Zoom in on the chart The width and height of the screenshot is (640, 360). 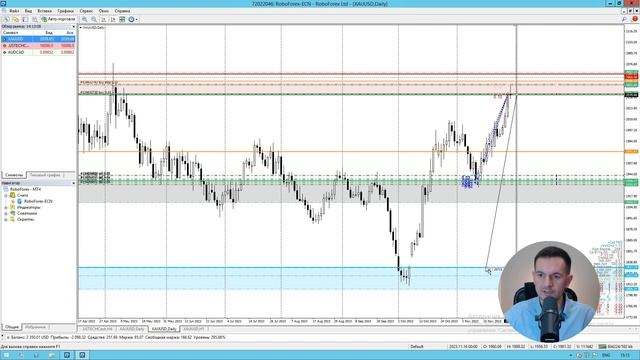point(84,19)
